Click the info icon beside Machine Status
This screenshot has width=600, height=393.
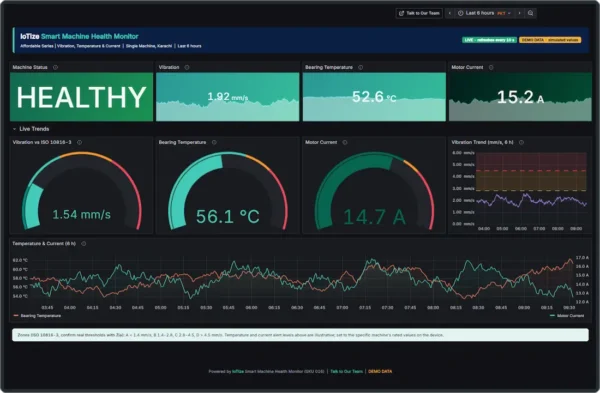pos(55,67)
